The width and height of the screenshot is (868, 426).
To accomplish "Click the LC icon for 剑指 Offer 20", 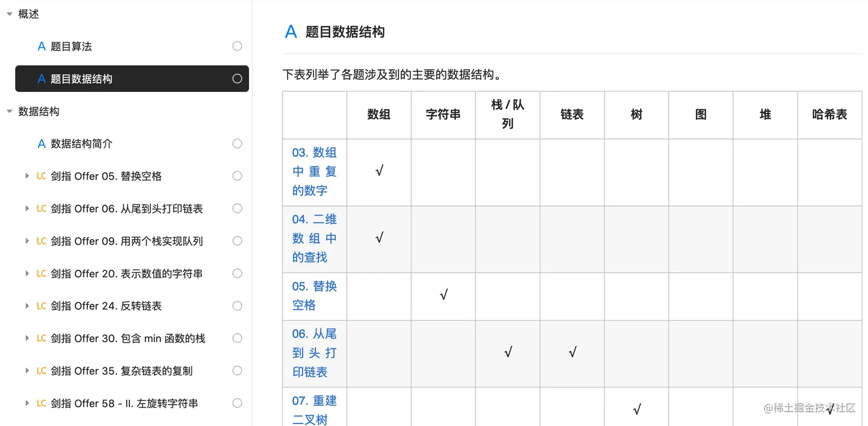I will pos(41,273).
